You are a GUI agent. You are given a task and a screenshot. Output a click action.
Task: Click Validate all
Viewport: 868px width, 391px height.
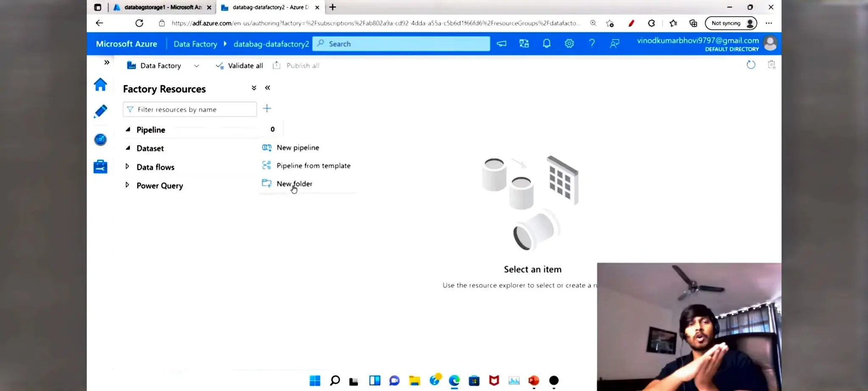(x=239, y=66)
